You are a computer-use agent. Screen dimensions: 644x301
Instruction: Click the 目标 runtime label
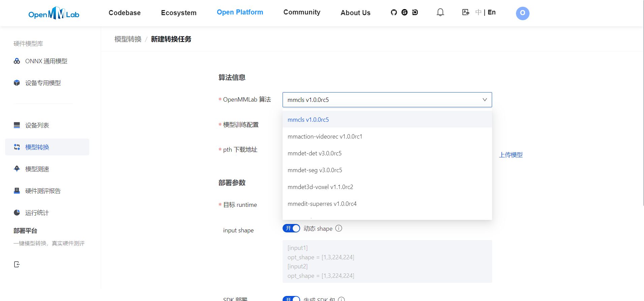pos(240,205)
